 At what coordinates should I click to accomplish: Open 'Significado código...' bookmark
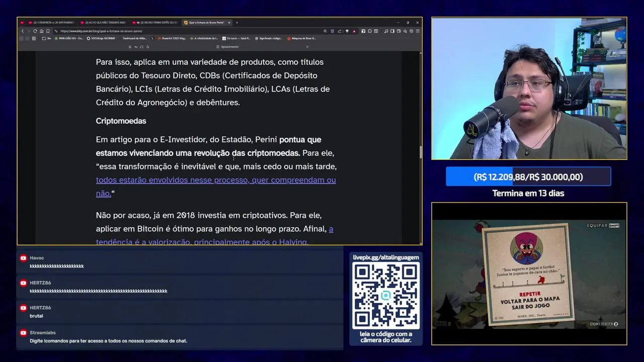click(x=268, y=38)
